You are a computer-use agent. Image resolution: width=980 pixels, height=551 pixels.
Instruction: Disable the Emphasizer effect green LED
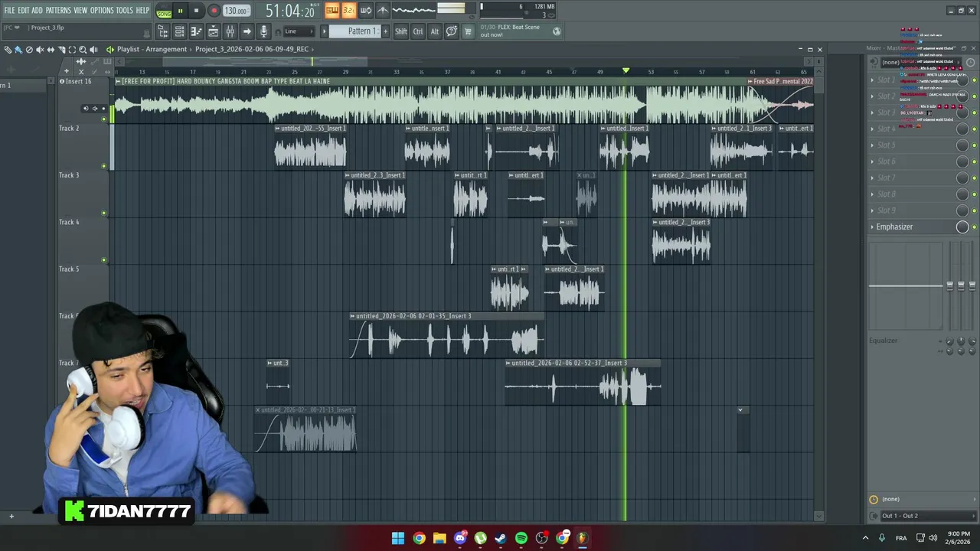click(x=975, y=227)
